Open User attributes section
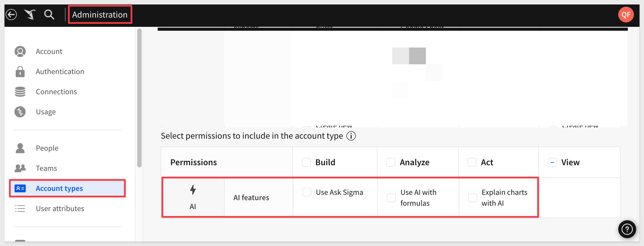644x246 pixels. coord(60,209)
